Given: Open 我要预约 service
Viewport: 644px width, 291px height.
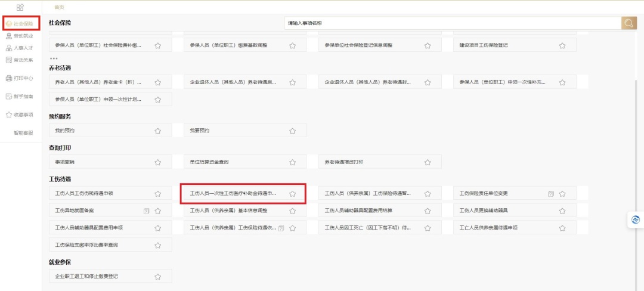Looking at the screenshot, I should click(245, 131).
